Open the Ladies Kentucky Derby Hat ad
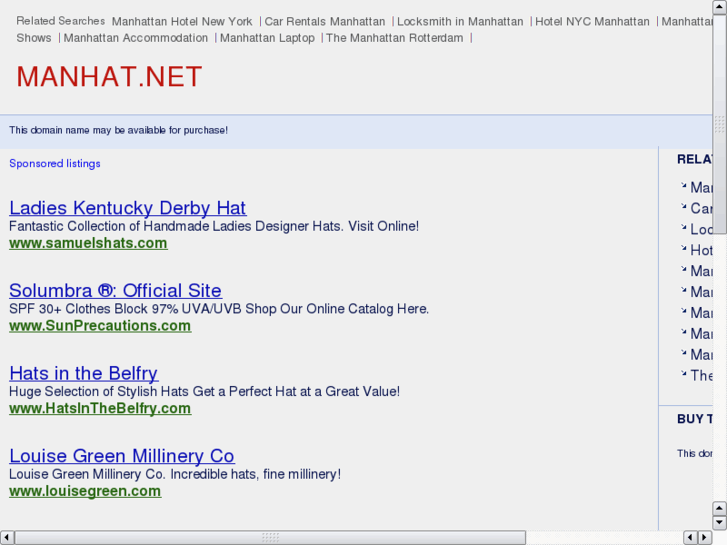The width and height of the screenshot is (727, 545). 128,208
